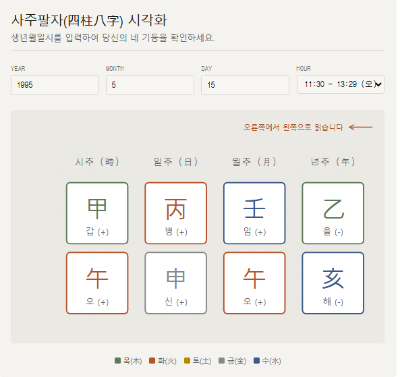
Task: Select the 乙 (을) year stem card
Action: click(x=333, y=213)
